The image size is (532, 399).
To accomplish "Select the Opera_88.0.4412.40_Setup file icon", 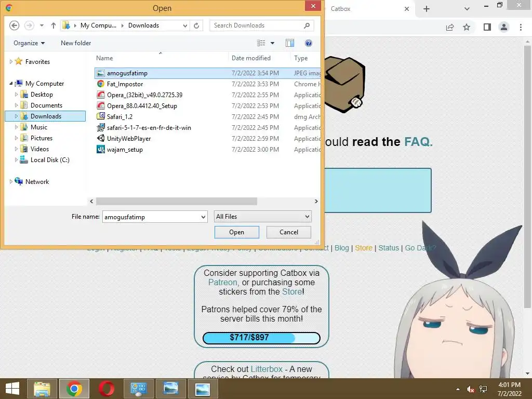I will 101,106.
